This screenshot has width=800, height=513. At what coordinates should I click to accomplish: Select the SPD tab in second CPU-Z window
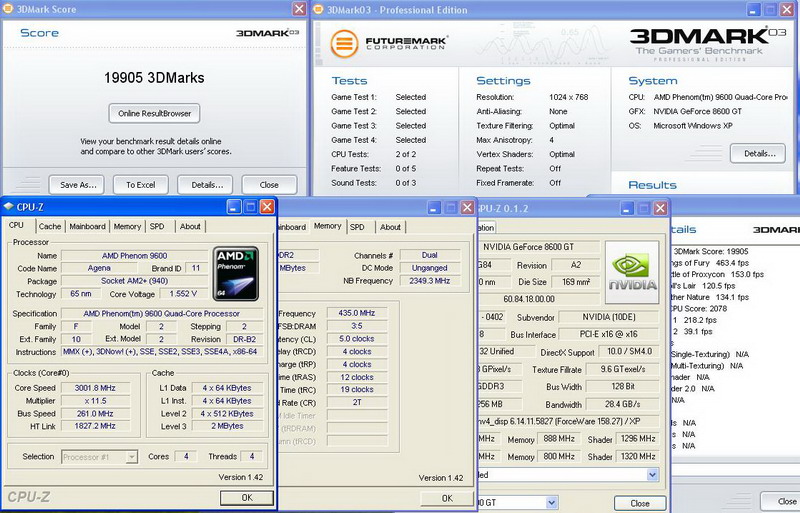[357, 227]
